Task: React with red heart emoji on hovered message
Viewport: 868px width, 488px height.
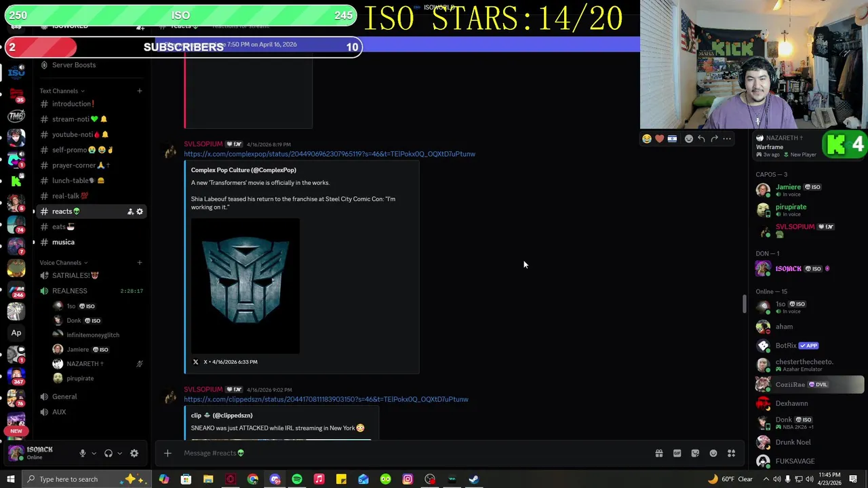Action: coord(659,139)
